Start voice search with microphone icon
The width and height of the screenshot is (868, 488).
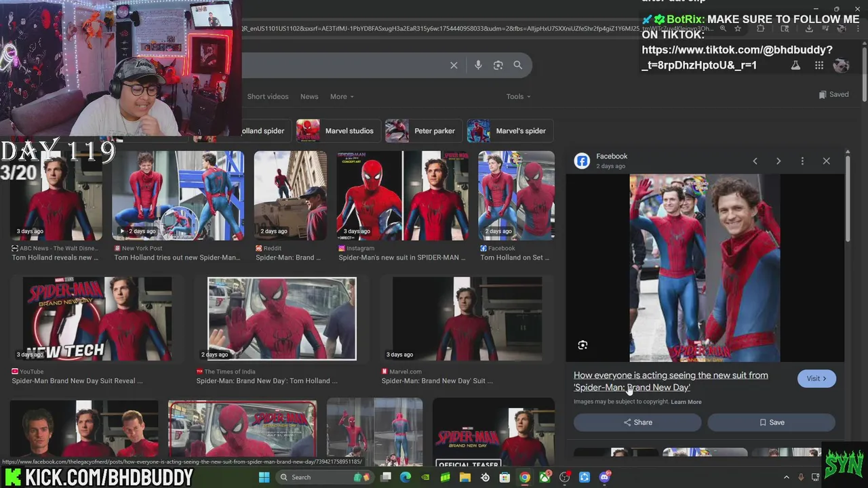[x=478, y=65]
